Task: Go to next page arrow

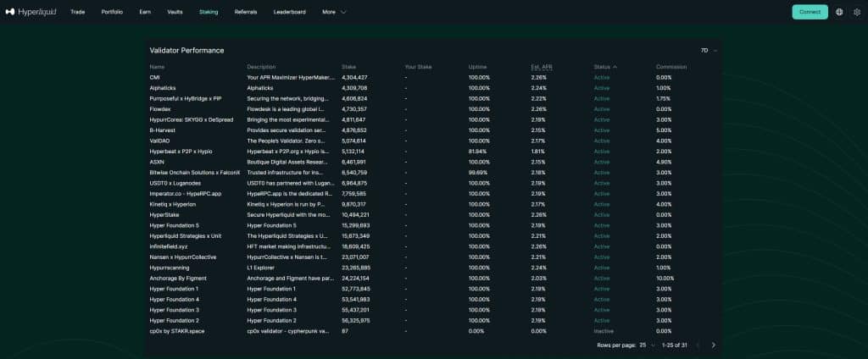Action: point(714,345)
